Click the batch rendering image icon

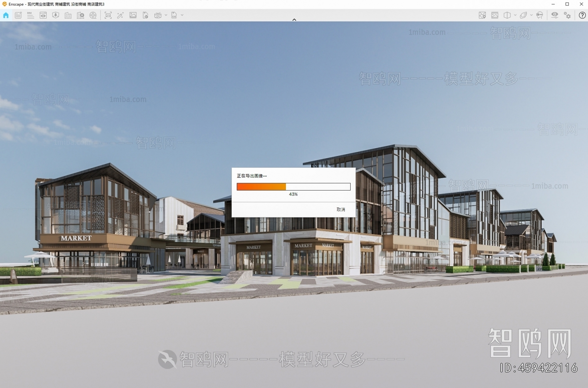[133, 15]
